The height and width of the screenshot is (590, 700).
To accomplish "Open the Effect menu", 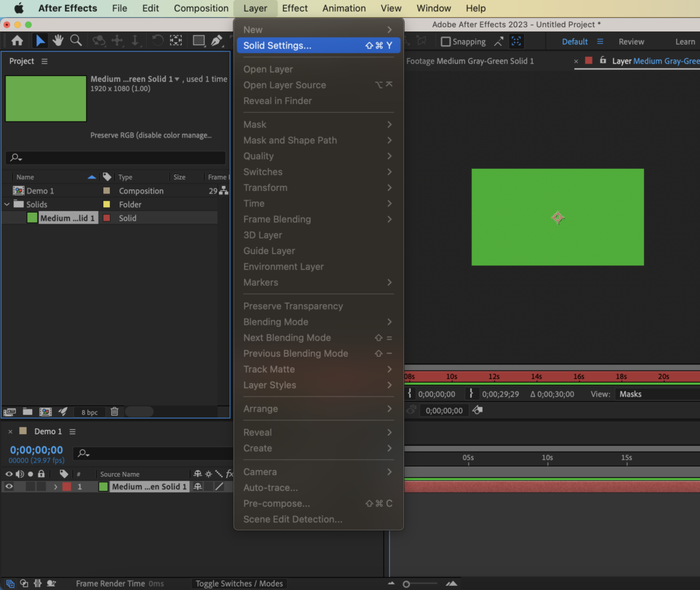I will pyautogui.click(x=295, y=8).
